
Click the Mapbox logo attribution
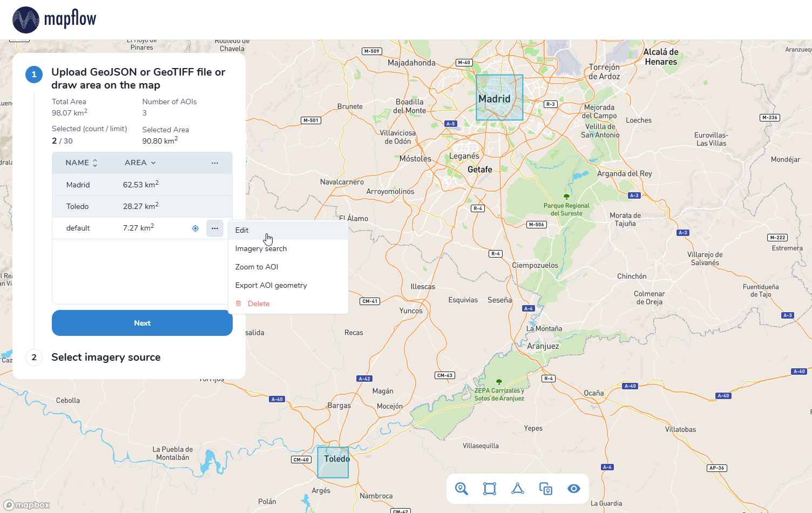(27, 505)
